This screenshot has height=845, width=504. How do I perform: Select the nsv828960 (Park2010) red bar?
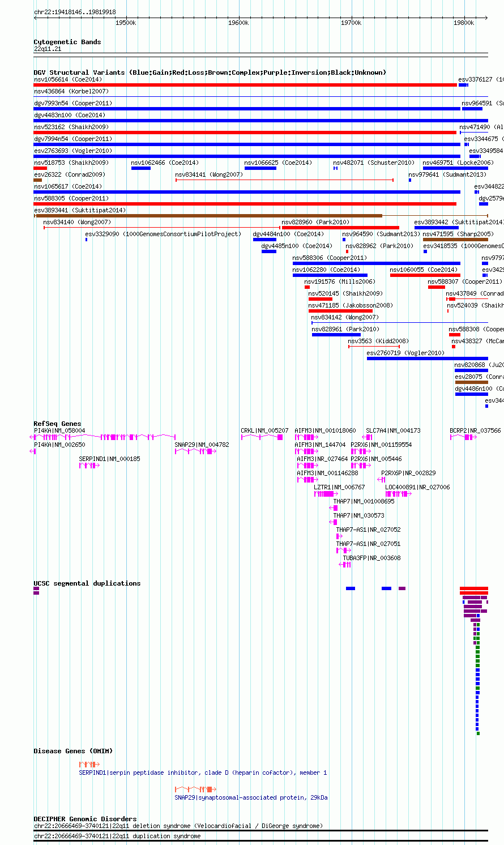coord(340,228)
